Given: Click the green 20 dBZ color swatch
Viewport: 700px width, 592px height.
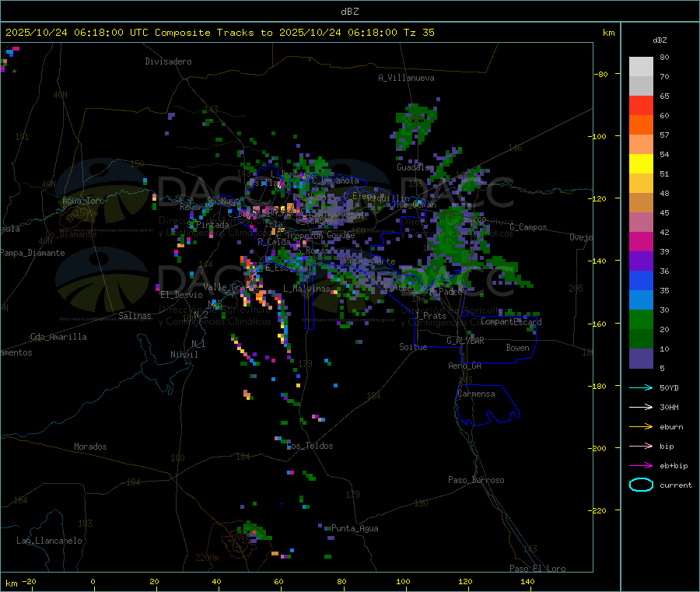Looking at the screenshot, I should [x=641, y=319].
